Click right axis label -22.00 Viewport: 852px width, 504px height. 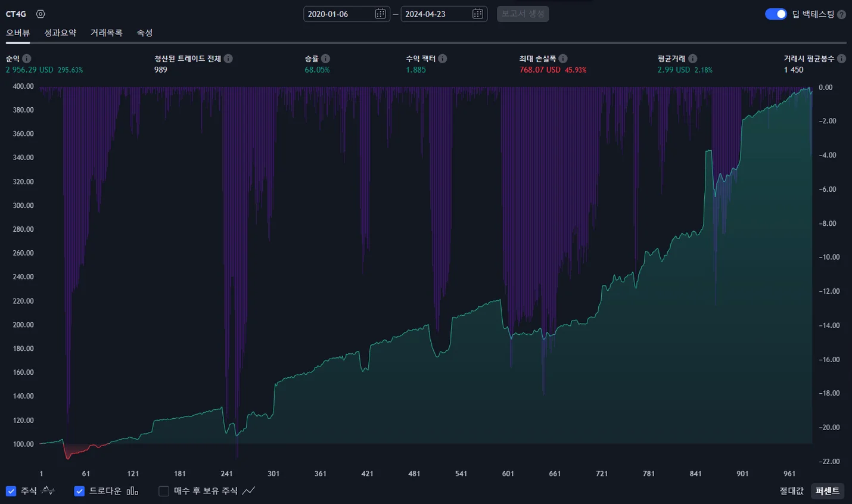click(x=829, y=462)
